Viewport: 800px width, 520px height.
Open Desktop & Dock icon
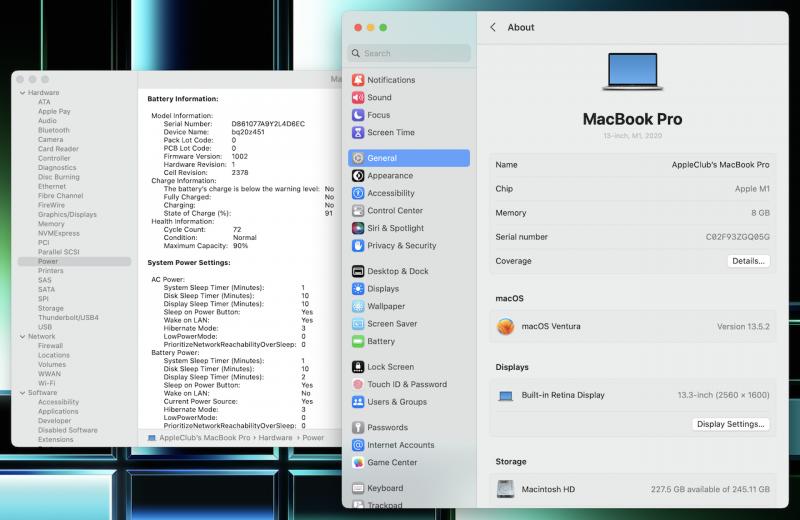pyautogui.click(x=358, y=271)
